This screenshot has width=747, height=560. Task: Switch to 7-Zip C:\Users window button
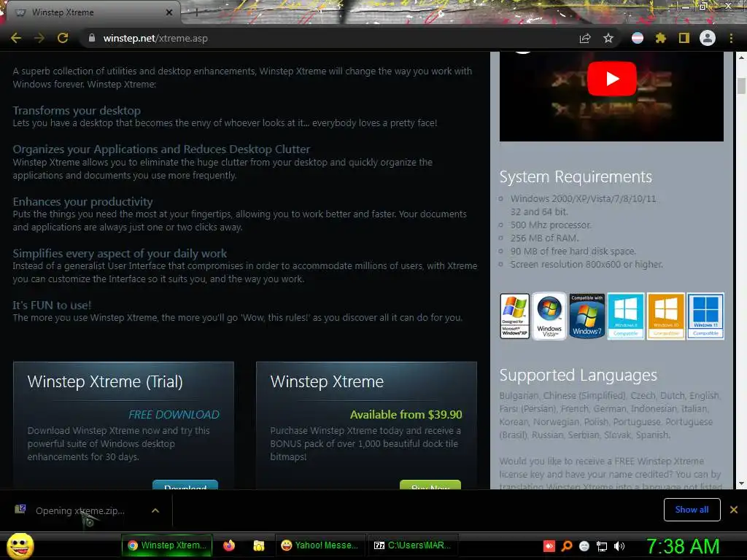(x=413, y=545)
